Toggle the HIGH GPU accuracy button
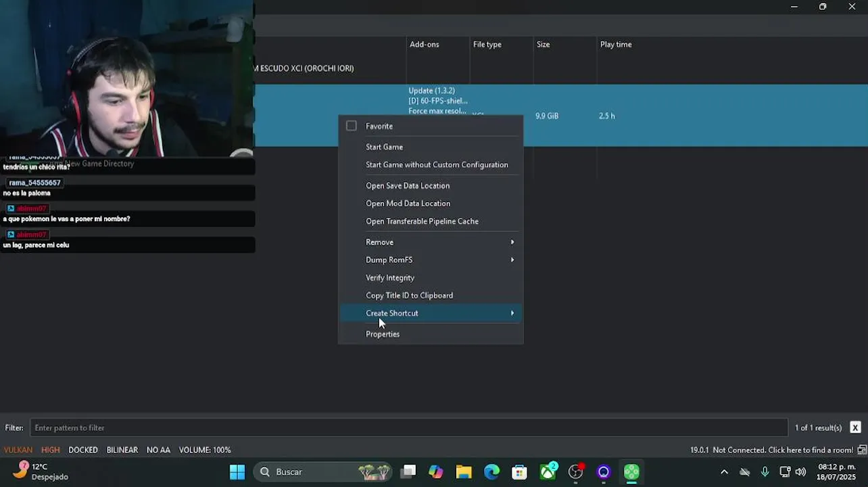 click(51, 450)
